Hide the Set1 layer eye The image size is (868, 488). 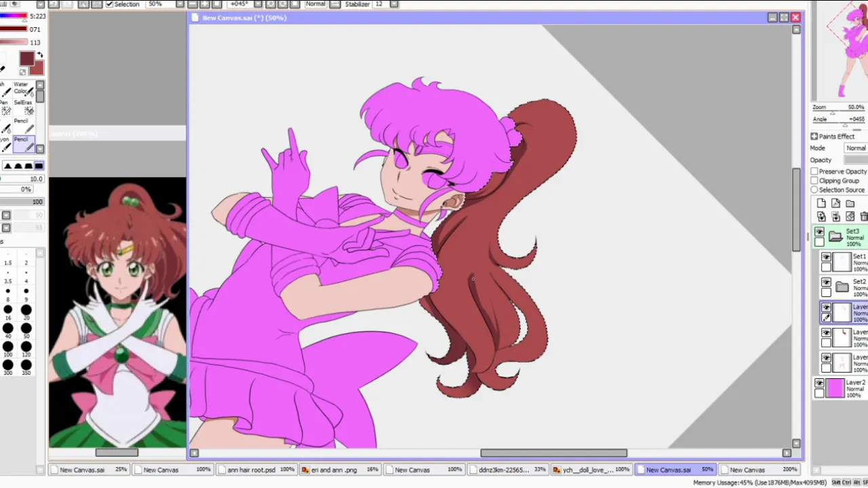click(826, 258)
